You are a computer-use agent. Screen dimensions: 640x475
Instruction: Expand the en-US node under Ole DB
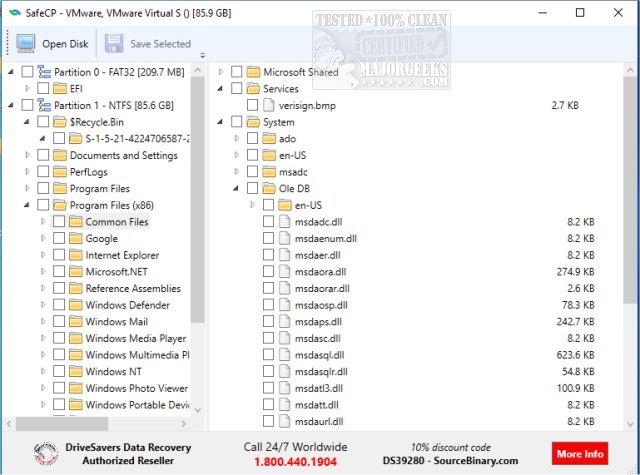point(253,205)
